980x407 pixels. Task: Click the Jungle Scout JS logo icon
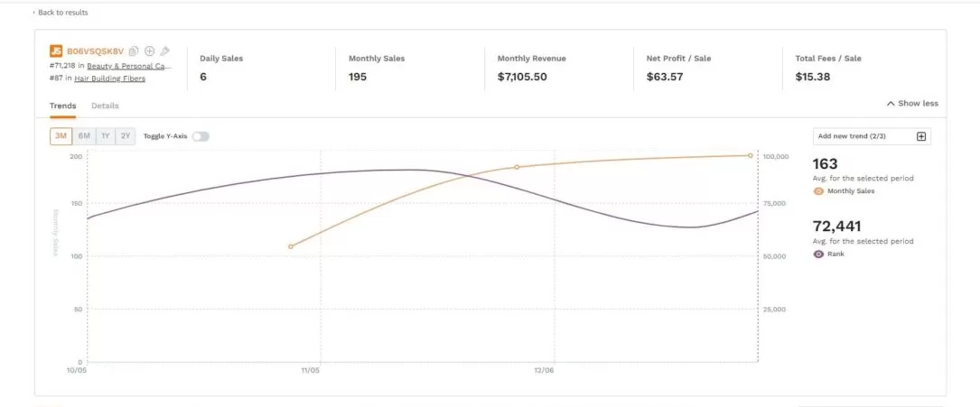[56, 51]
